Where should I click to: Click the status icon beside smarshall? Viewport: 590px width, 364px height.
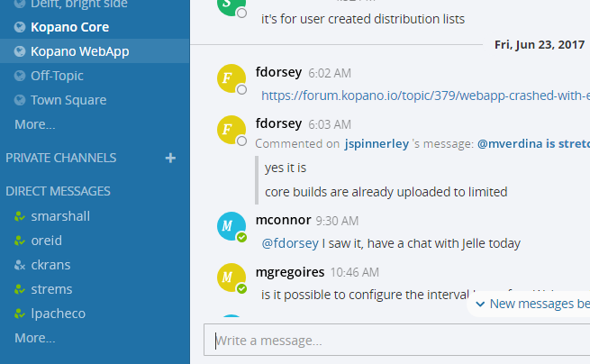point(21,216)
